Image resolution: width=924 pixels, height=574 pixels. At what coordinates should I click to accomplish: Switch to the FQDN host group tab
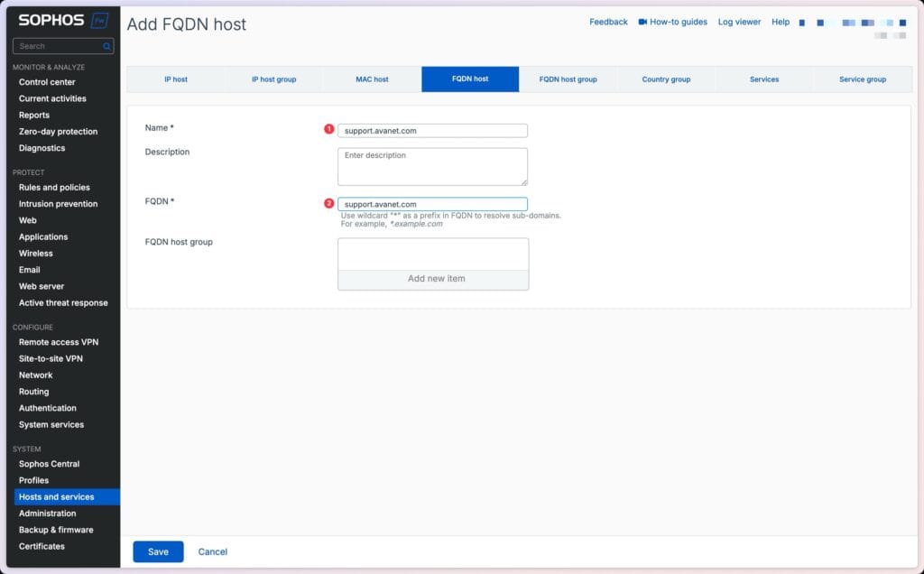click(x=568, y=79)
